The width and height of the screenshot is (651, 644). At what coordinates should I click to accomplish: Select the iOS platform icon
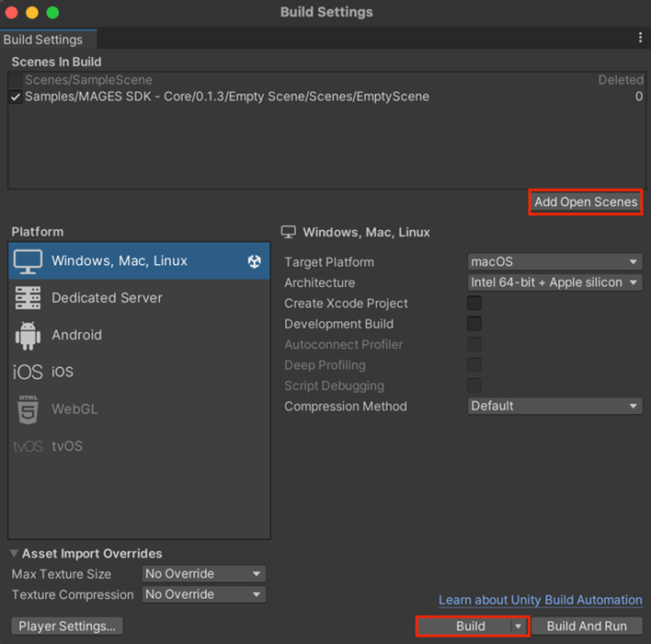click(28, 373)
